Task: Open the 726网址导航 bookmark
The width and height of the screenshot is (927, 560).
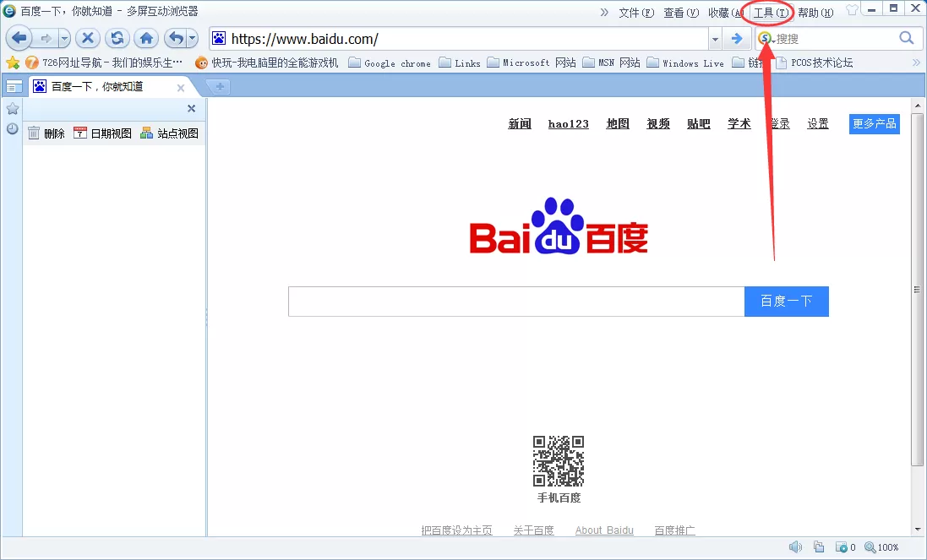Action: coord(104,63)
